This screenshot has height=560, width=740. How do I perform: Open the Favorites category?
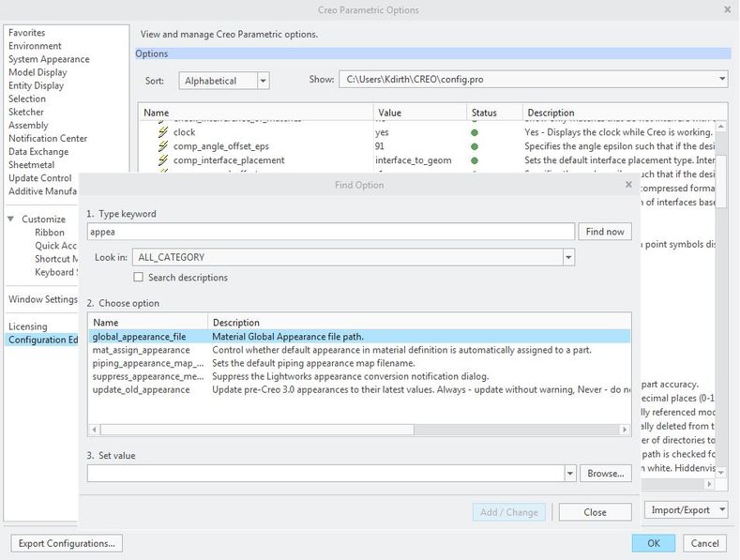pos(27,33)
